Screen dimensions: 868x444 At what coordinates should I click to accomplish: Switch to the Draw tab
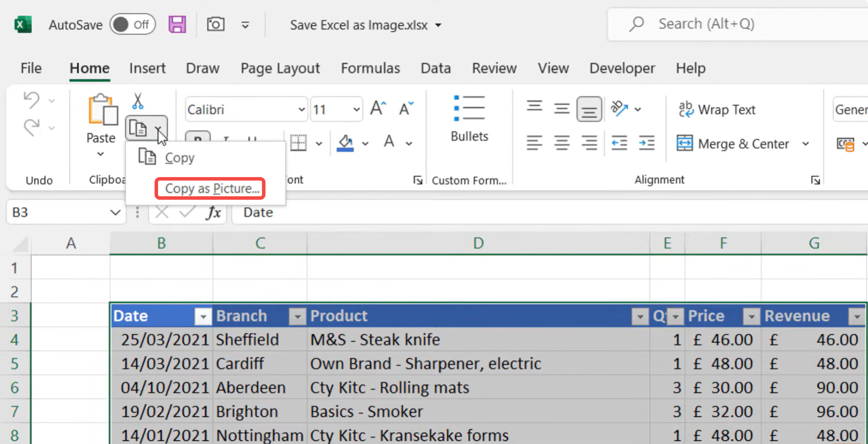coord(203,68)
